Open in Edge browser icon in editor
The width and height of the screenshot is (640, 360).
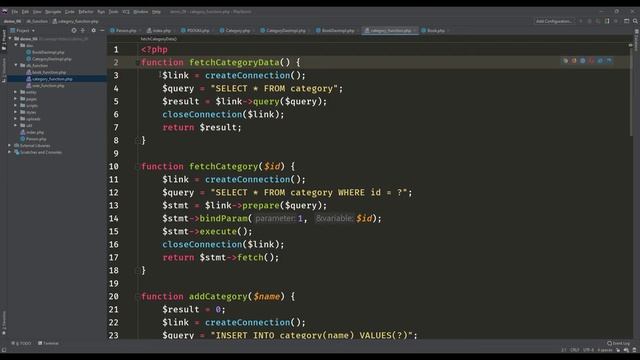[609, 61]
